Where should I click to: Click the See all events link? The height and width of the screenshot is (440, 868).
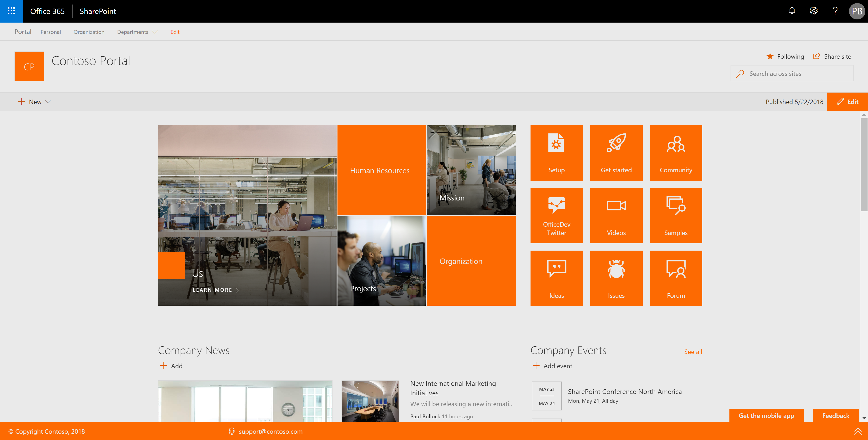point(693,352)
